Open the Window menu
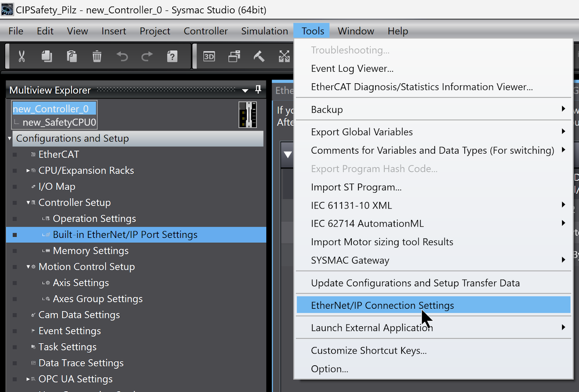 point(356,31)
